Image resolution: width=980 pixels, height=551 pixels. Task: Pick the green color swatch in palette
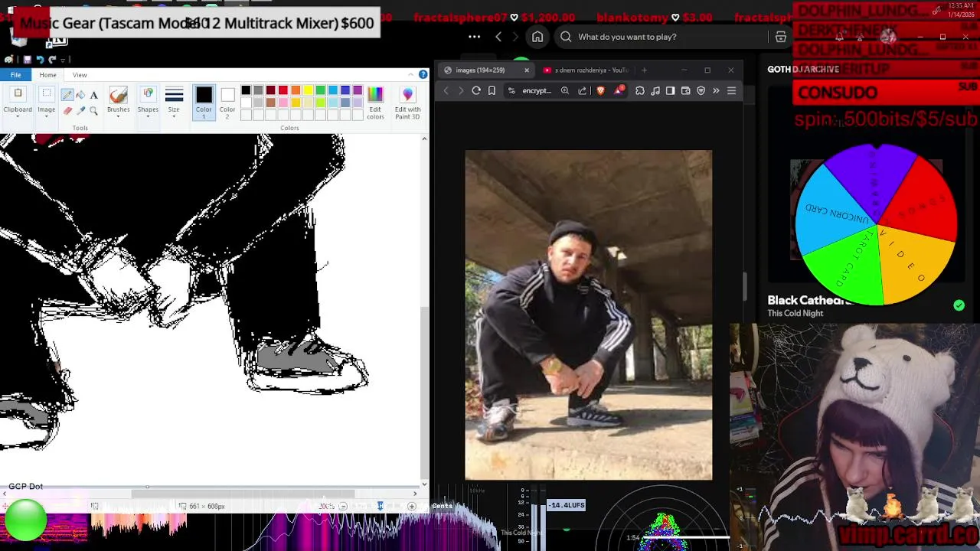click(x=320, y=90)
